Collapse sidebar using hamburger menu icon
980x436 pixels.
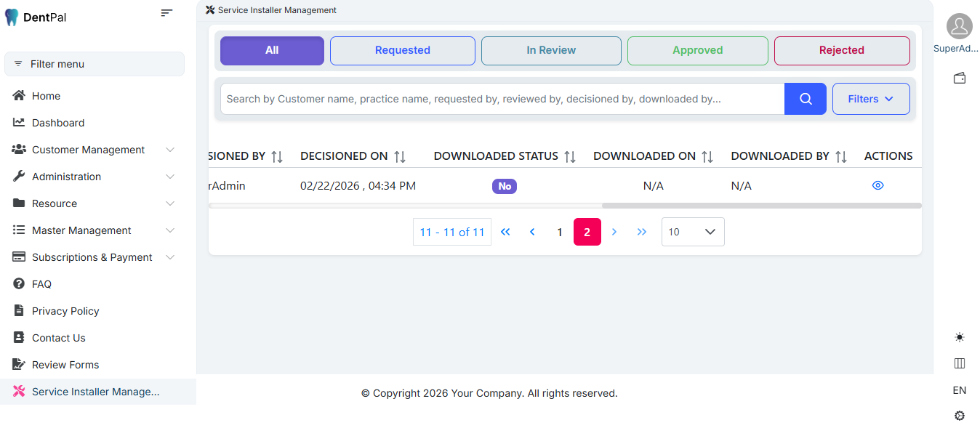pyautogui.click(x=166, y=13)
